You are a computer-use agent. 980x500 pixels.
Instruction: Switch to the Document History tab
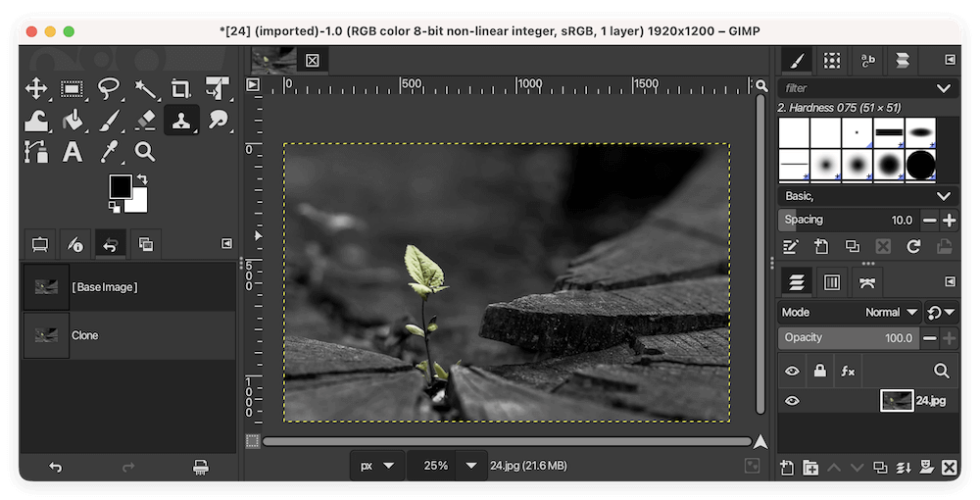(903, 61)
